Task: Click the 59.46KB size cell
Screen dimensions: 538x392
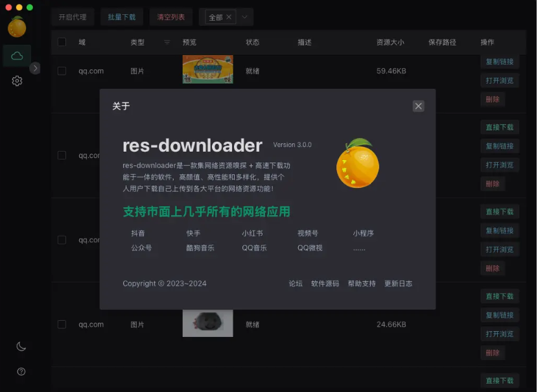Action: [x=391, y=71]
